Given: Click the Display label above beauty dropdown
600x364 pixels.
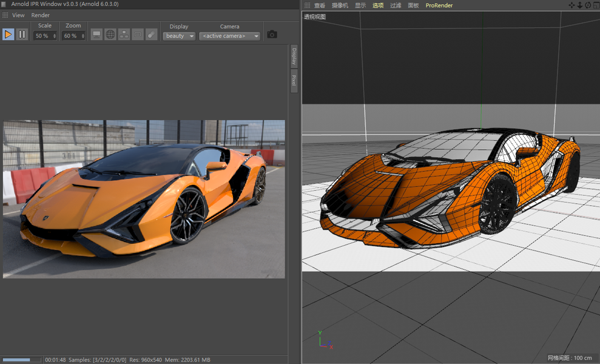Looking at the screenshot, I should point(179,27).
